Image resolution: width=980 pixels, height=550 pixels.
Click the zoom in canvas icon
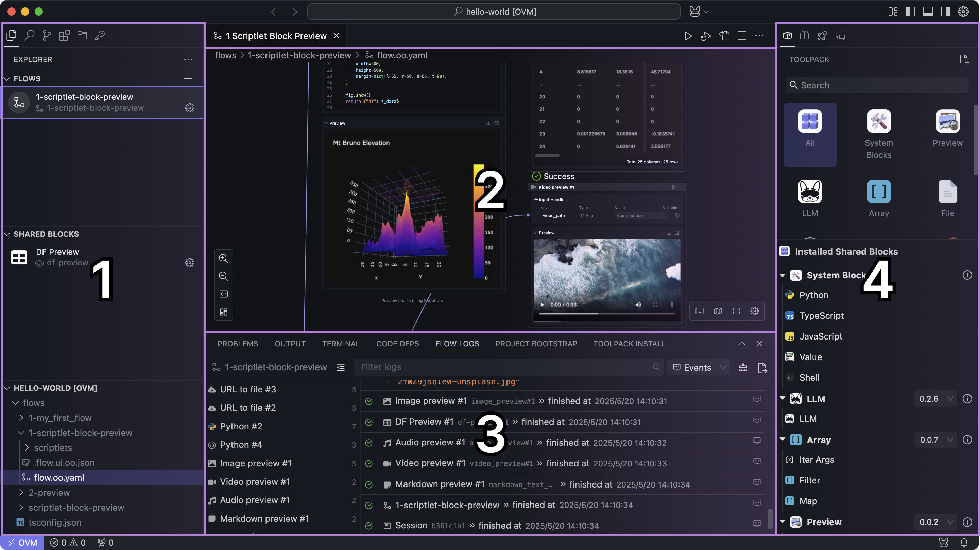pos(223,258)
